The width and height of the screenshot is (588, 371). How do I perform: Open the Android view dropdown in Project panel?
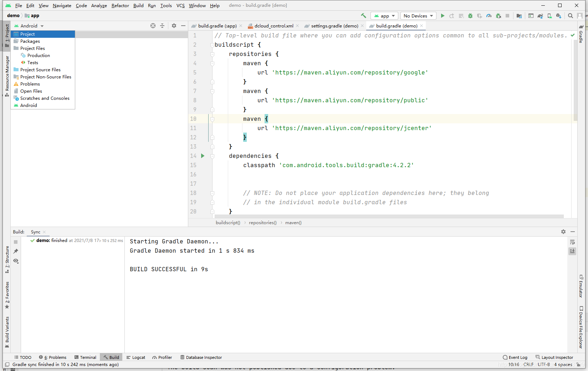(29, 26)
